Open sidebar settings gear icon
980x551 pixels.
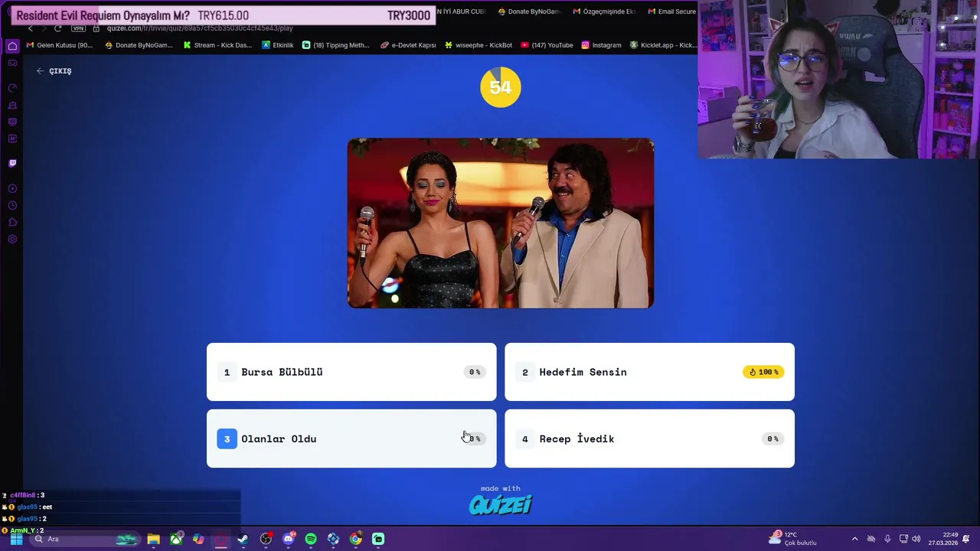click(12, 240)
